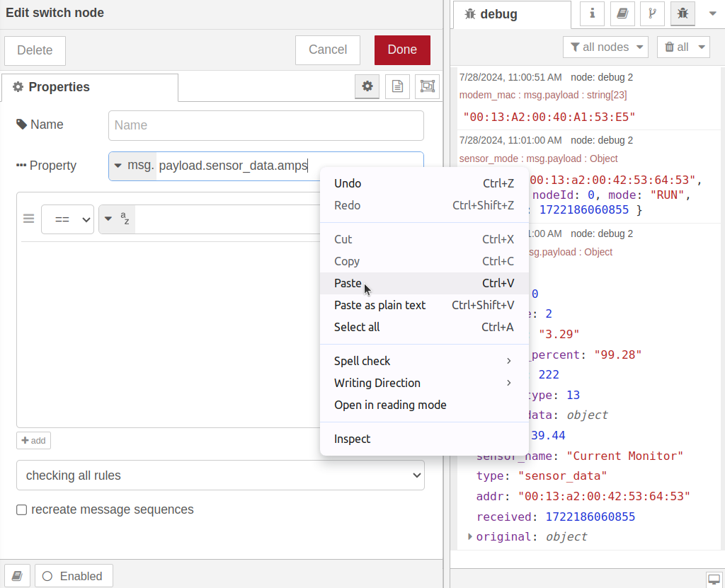Open debug window monitor icon

[x=714, y=580]
